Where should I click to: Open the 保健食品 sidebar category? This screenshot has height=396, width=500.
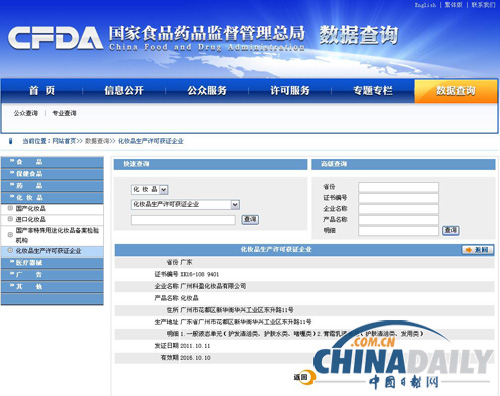(x=52, y=174)
